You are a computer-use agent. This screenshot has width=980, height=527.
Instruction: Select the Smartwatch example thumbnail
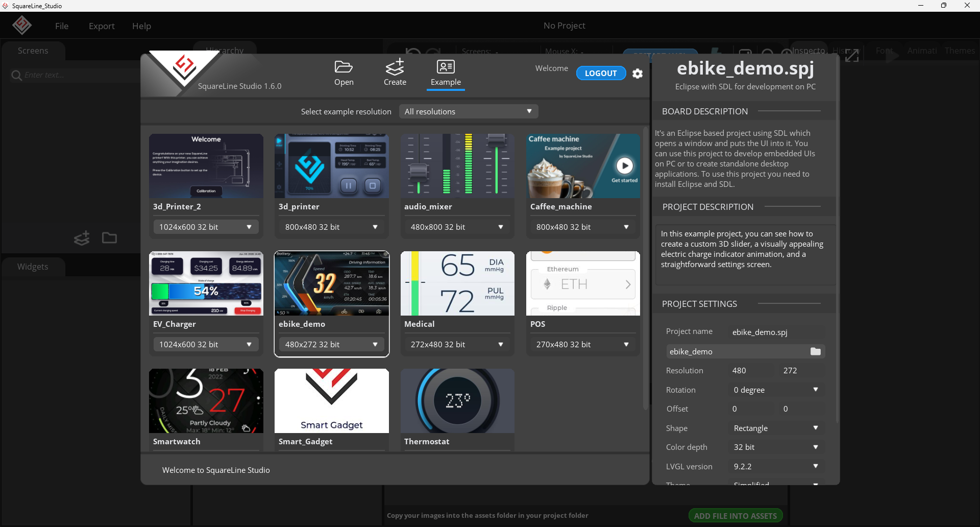click(206, 401)
